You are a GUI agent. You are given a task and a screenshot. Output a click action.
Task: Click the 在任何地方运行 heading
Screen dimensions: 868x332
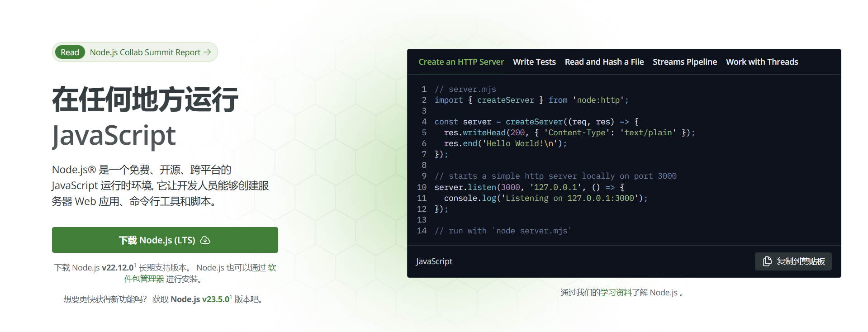pyautogui.click(x=145, y=100)
